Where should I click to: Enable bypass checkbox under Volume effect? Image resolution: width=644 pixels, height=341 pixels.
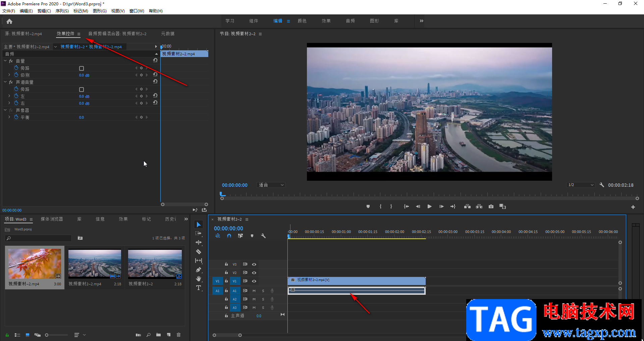[x=81, y=68]
